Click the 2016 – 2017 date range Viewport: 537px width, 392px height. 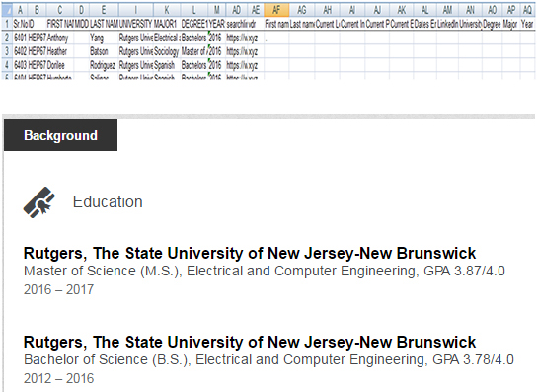tap(58, 290)
